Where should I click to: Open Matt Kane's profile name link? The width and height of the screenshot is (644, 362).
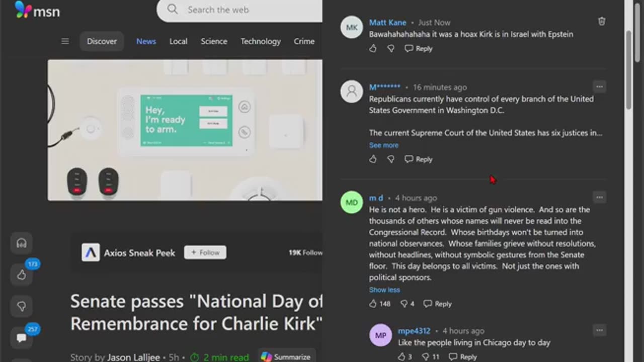[388, 22]
